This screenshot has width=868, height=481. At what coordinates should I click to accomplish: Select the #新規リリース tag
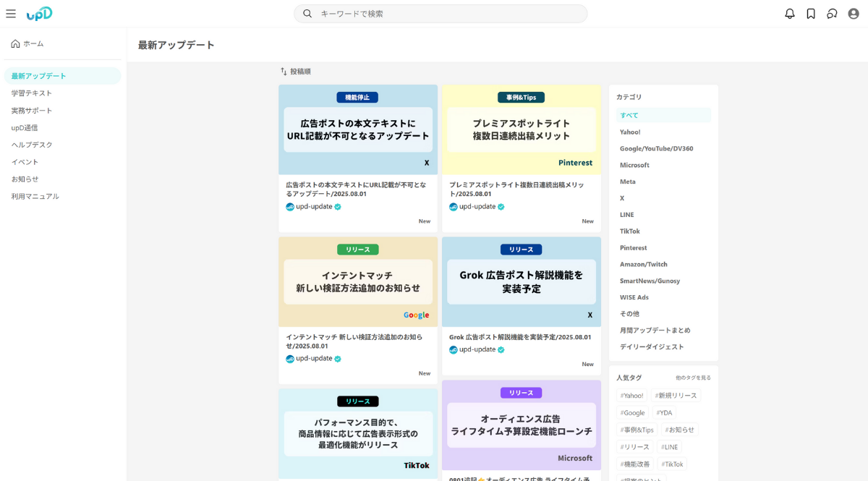[676, 396]
